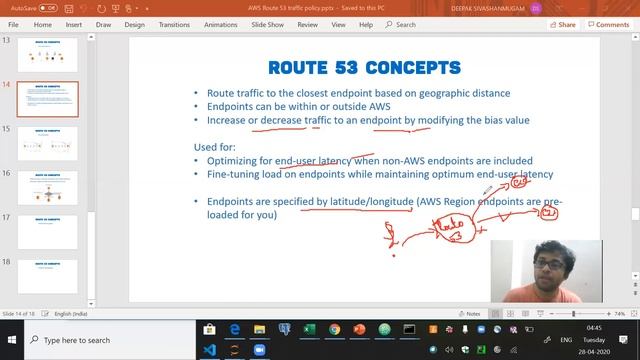Switch to Slide Sorter view icon
640x360 pixels.
510,313
